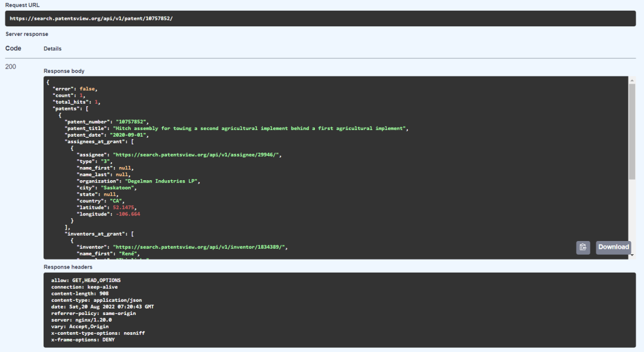
Task: Click the "server: nginx/1.20.0" header
Action: [81, 320]
